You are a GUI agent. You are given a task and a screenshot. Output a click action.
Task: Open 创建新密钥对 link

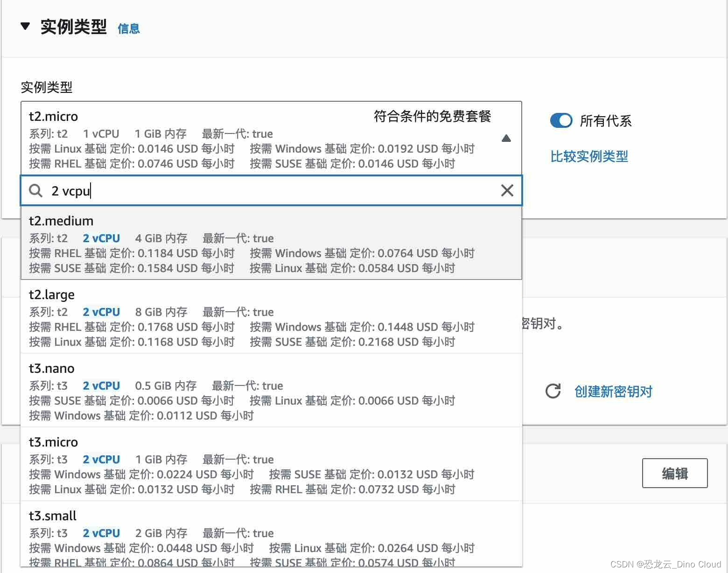point(613,391)
